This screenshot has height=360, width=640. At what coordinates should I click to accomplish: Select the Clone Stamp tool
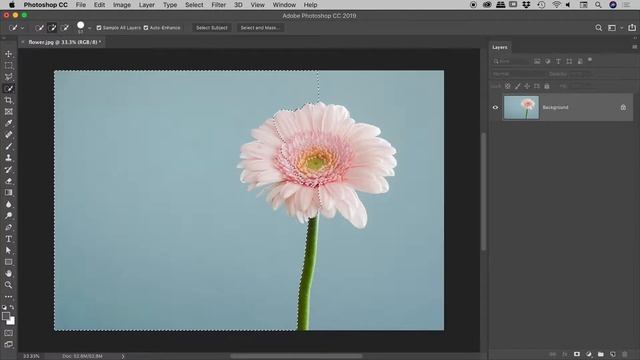(9, 158)
